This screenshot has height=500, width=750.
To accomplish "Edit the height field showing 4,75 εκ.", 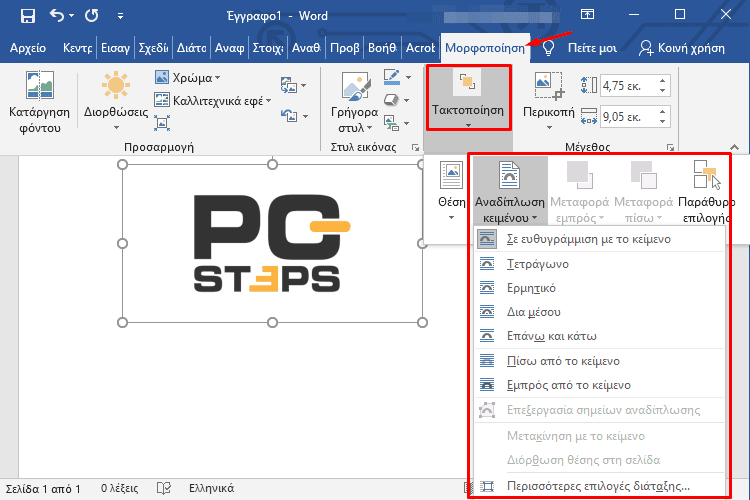I will [x=628, y=86].
